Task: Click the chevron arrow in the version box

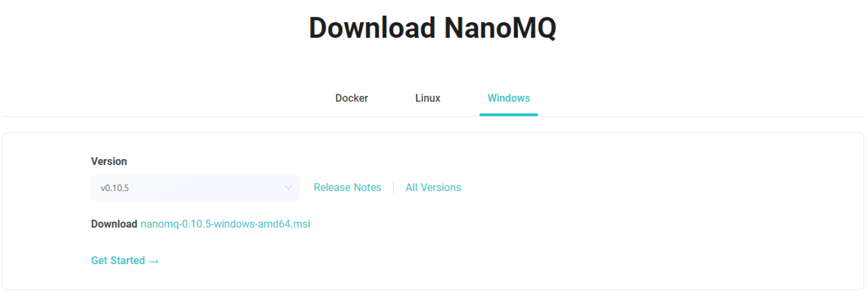Action: click(288, 188)
